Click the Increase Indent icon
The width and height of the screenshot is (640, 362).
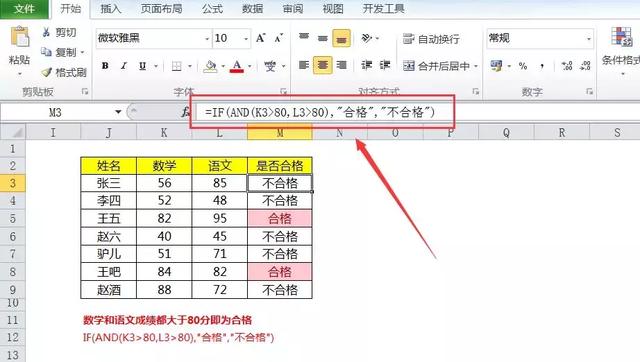point(384,65)
